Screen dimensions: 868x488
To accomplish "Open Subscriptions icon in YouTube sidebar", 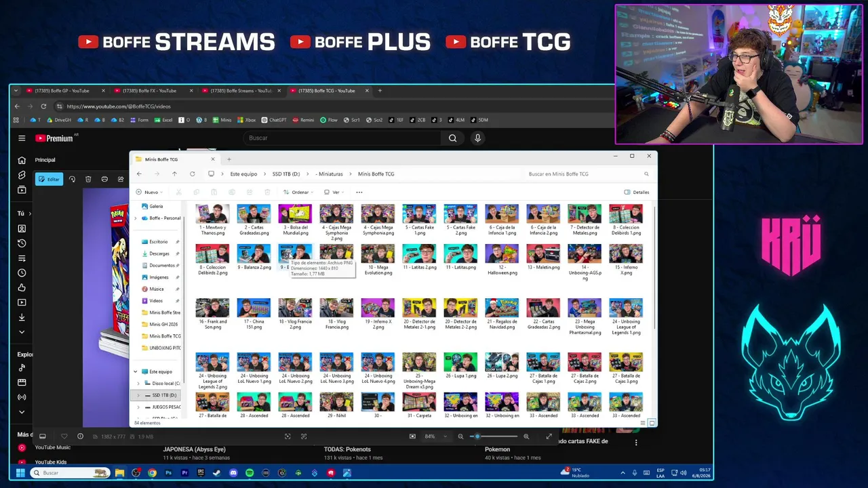I will [x=22, y=190].
